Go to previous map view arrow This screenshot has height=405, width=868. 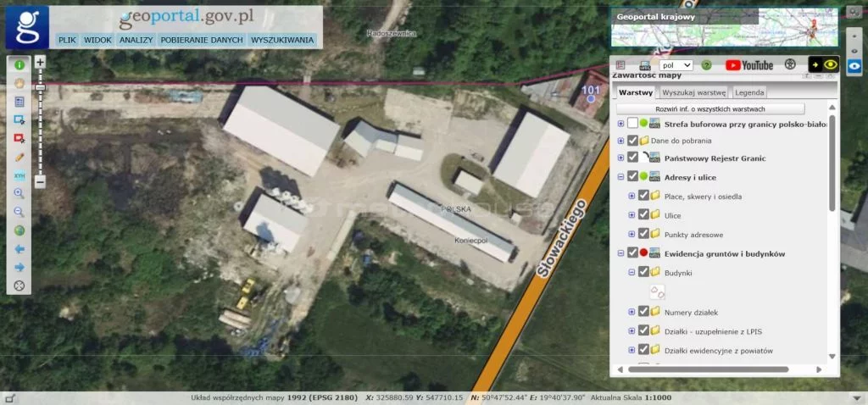[19, 249]
